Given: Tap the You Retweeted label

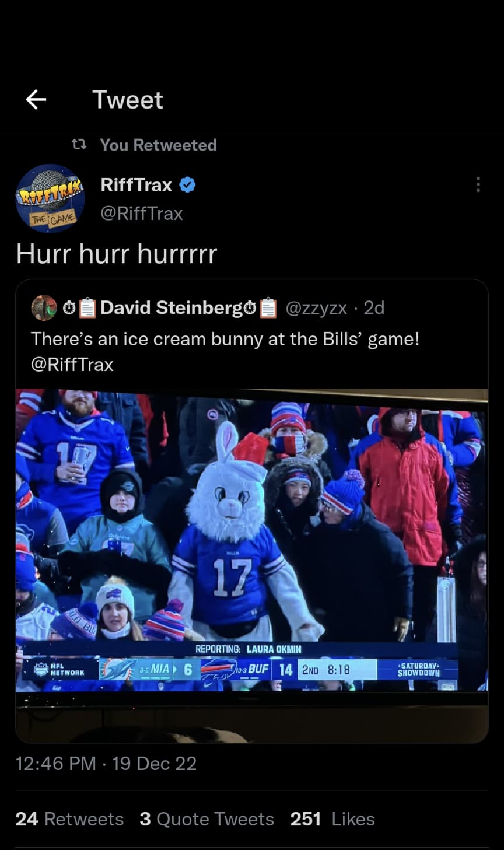Looking at the screenshot, I should [158, 145].
